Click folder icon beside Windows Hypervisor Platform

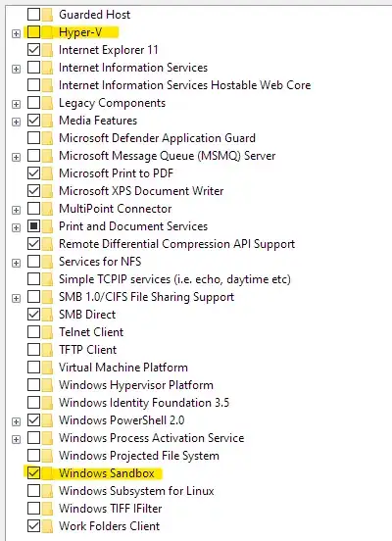47,385
